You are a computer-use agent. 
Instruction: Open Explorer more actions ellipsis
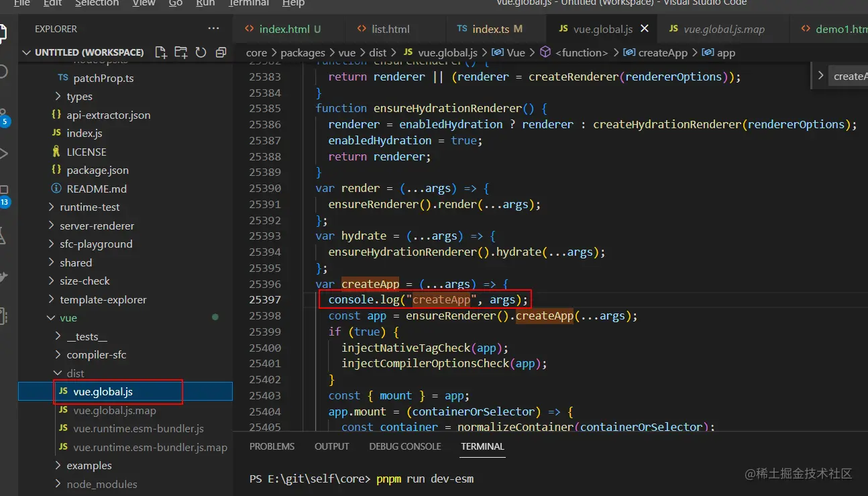click(213, 29)
